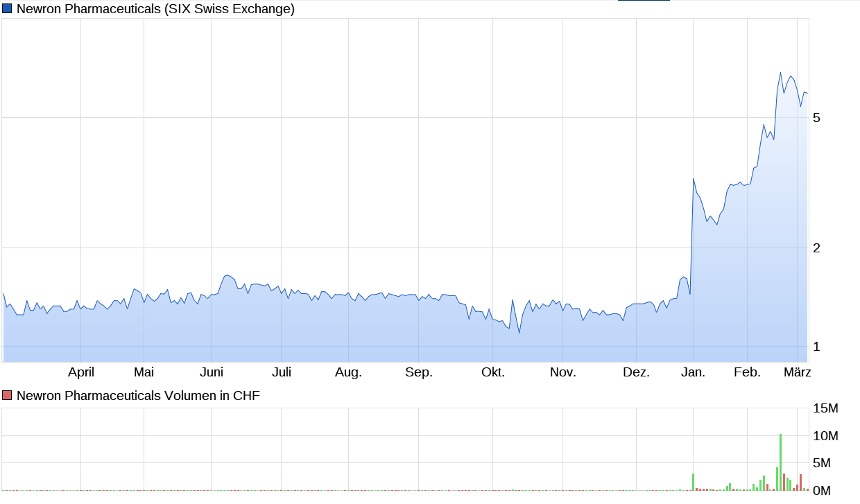
Task: Click the 10M volume axis label
Action: point(826,436)
